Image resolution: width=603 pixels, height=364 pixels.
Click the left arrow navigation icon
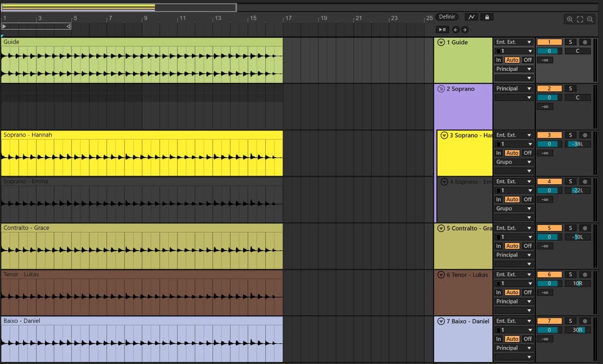[x=455, y=30]
